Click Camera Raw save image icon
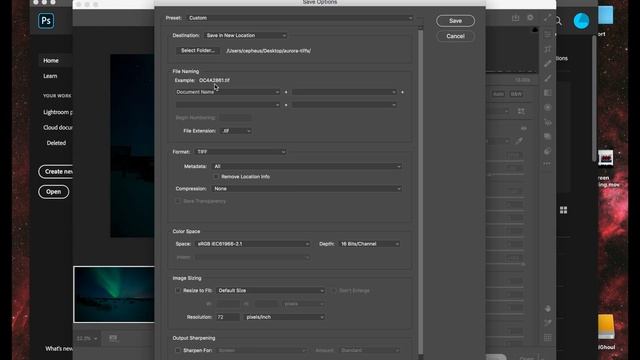 pos(516,18)
